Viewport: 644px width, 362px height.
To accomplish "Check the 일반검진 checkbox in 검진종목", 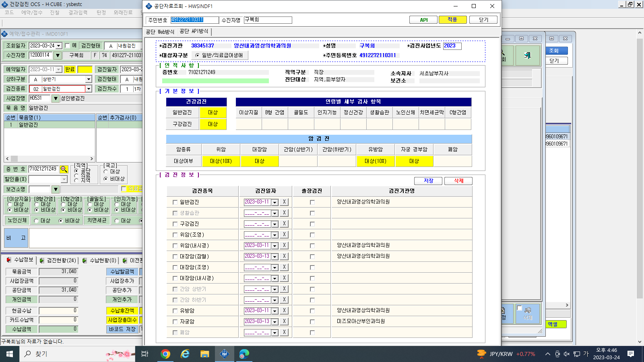I will coord(175,202).
